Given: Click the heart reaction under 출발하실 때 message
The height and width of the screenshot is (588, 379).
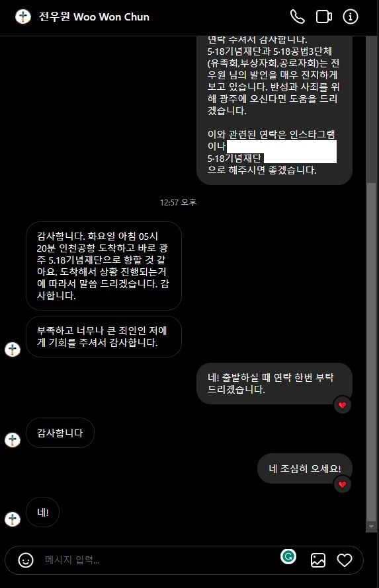Looking at the screenshot, I should click(342, 405).
